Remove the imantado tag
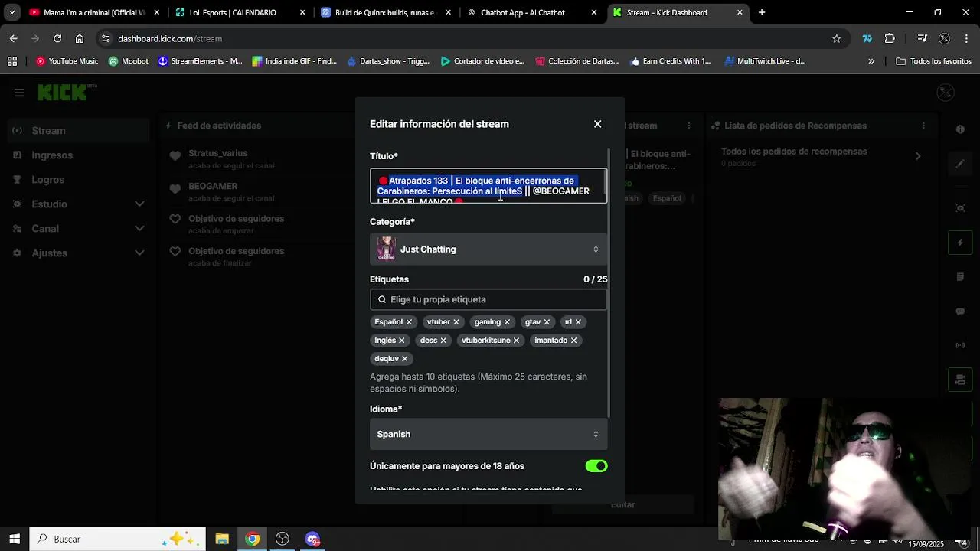This screenshot has height=551, width=980. click(x=573, y=341)
